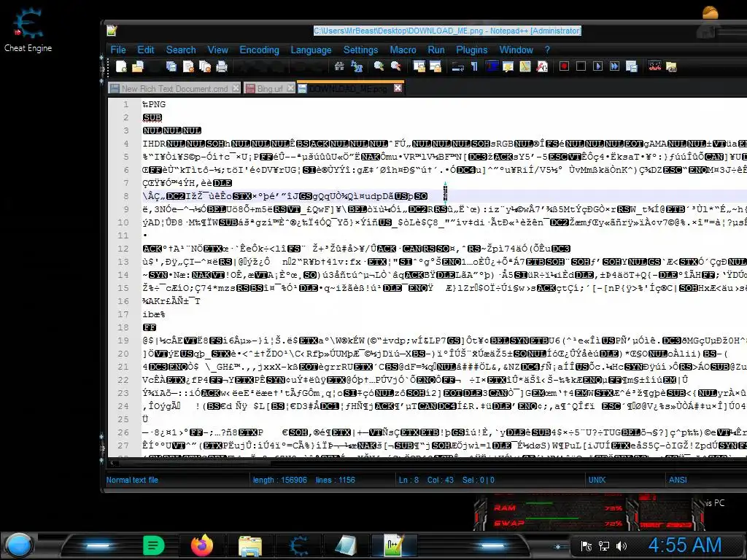Click the ANSI encoding status field
The height and width of the screenshot is (560, 747).
pos(678,480)
